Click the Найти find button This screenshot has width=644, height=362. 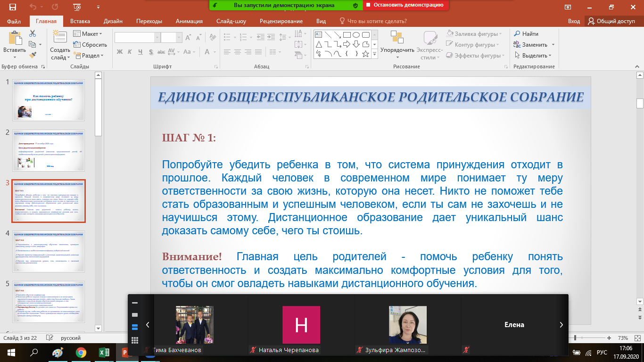click(526, 34)
